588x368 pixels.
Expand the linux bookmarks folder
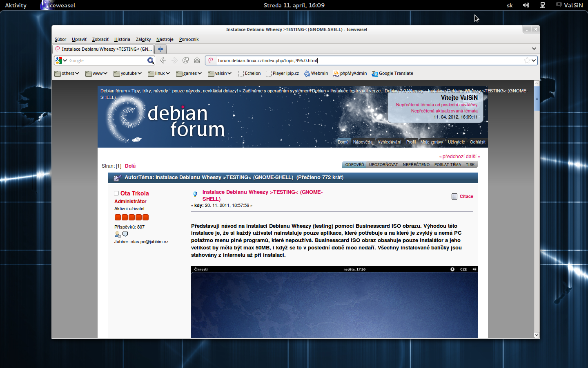point(159,74)
